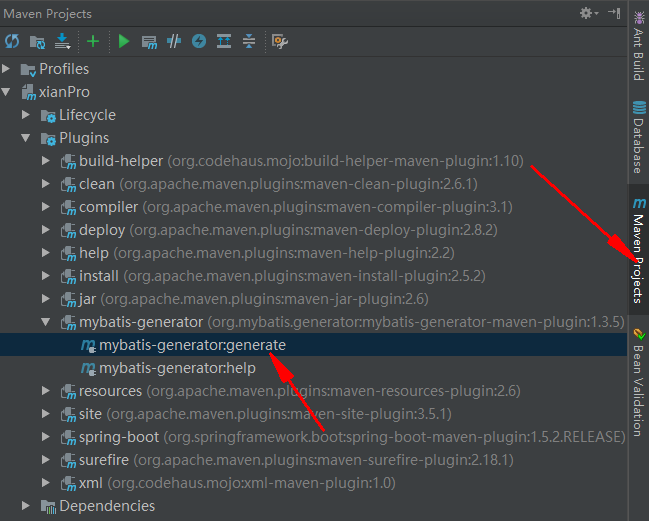Viewport: 649px width, 521px height.
Task: Open the Ant Build side tab
Action: coord(639,46)
